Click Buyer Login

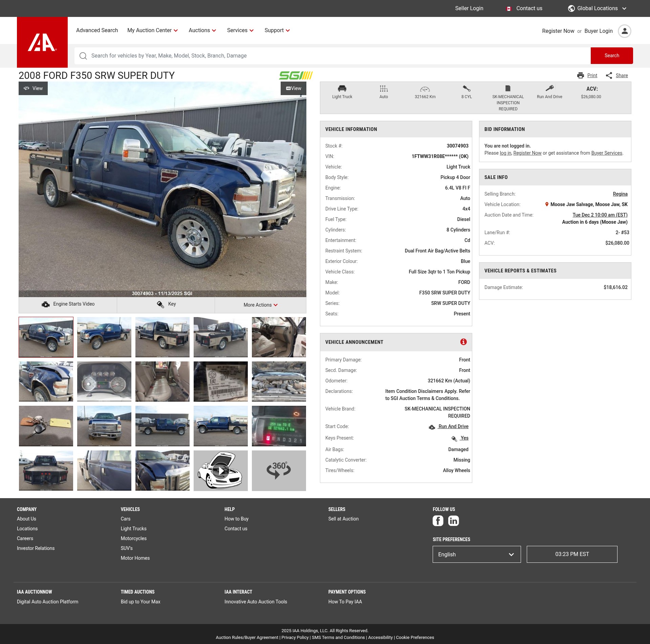(x=599, y=31)
